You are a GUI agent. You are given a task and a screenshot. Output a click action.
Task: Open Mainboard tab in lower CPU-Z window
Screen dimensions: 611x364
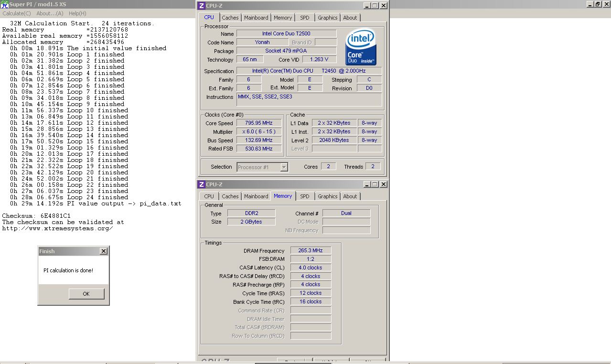256,196
